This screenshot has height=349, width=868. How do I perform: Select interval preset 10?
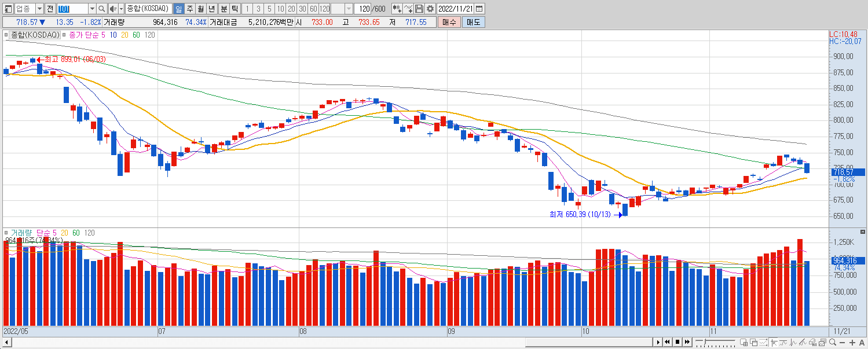[x=280, y=9]
